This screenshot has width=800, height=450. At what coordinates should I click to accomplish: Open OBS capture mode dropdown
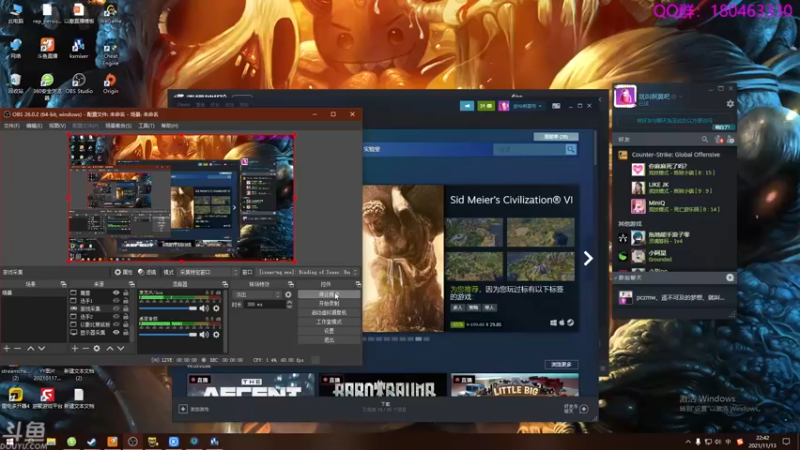(x=208, y=272)
